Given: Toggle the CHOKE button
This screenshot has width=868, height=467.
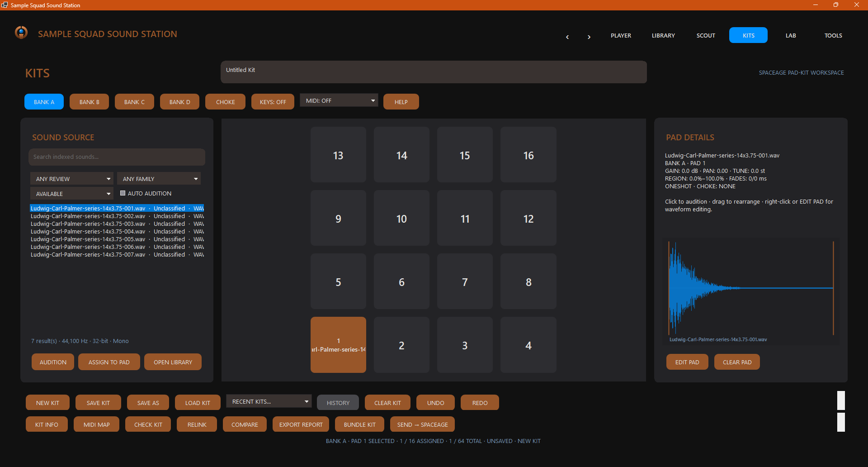Looking at the screenshot, I should (225, 102).
